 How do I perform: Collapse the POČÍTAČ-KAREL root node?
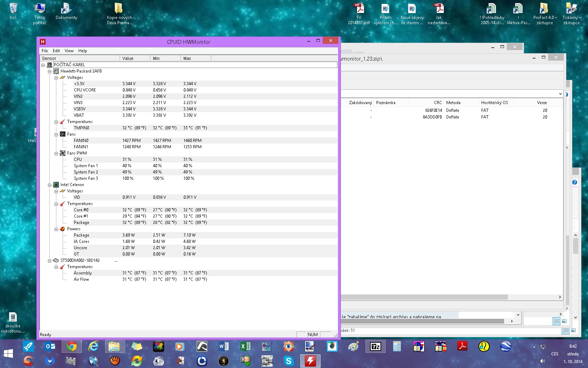click(x=43, y=65)
